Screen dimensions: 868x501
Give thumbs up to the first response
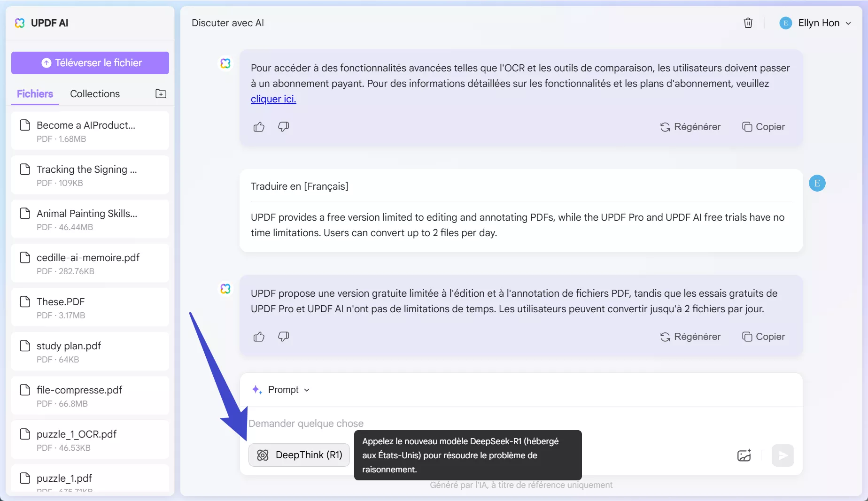pyautogui.click(x=259, y=127)
